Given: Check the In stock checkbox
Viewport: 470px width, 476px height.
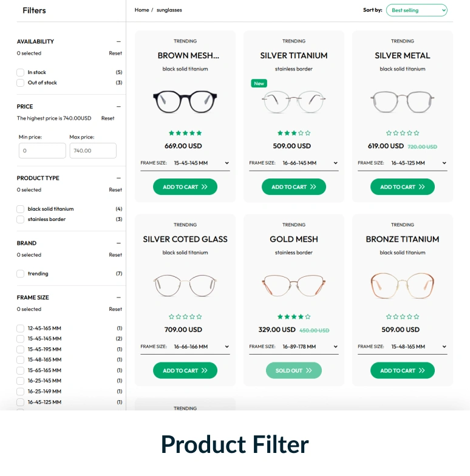Looking at the screenshot, I should [x=21, y=72].
